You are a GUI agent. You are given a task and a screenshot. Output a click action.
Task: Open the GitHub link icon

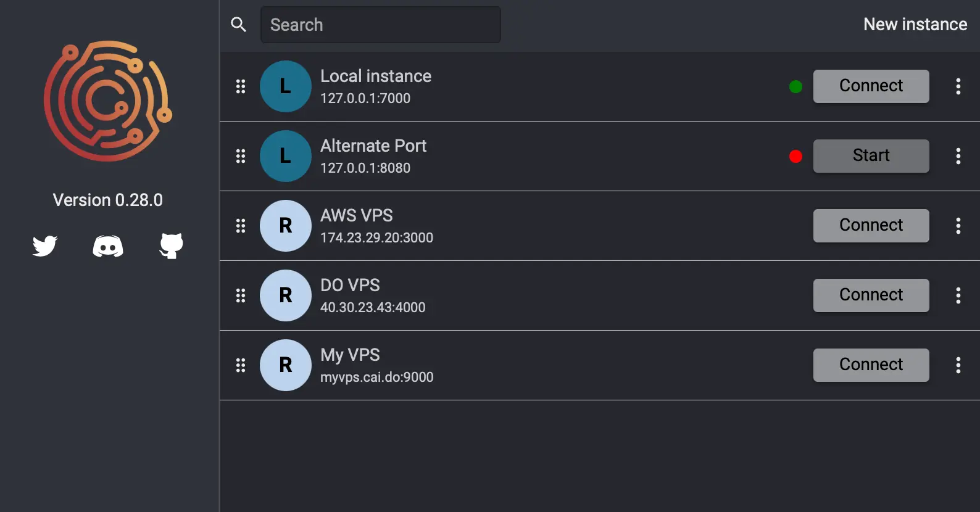point(172,246)
